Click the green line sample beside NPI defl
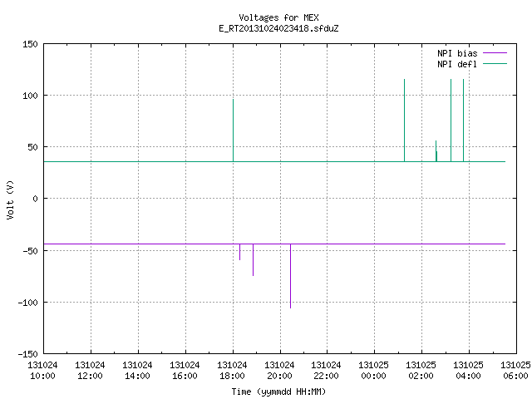Screen dimensions: 532x399 [495, 63]
